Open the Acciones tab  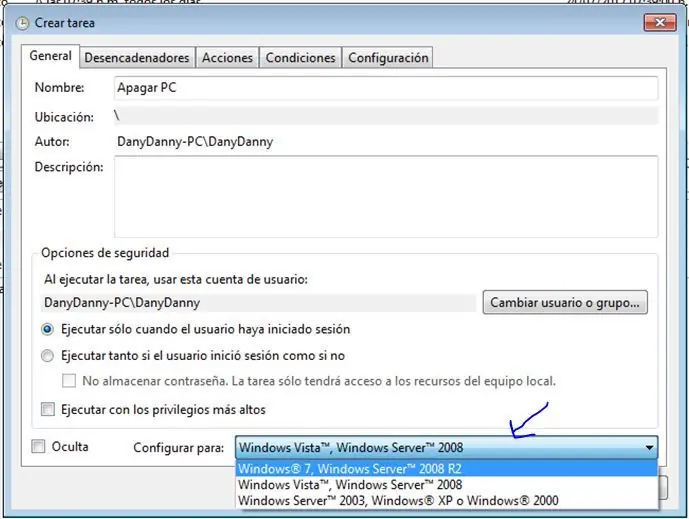(x=227, y=58)
